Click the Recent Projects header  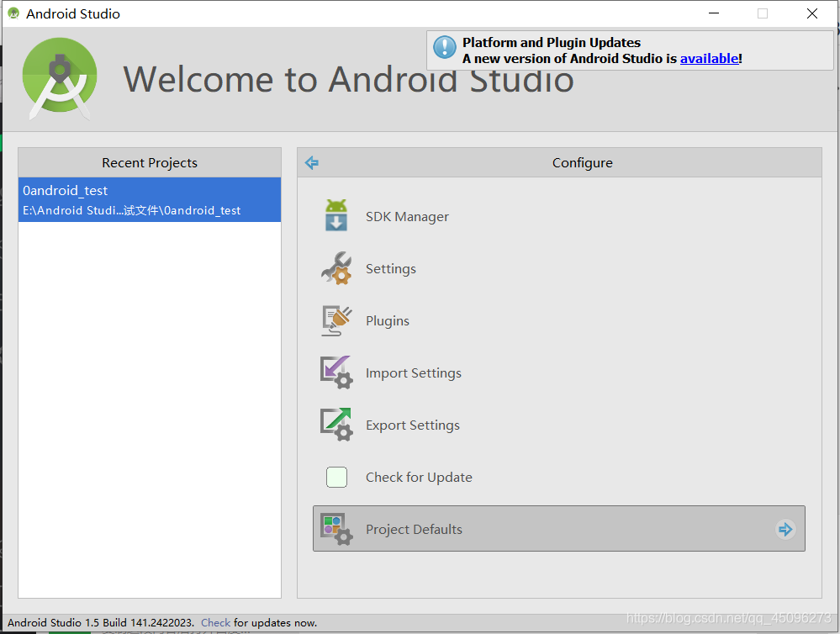click(x=150, y=162)
